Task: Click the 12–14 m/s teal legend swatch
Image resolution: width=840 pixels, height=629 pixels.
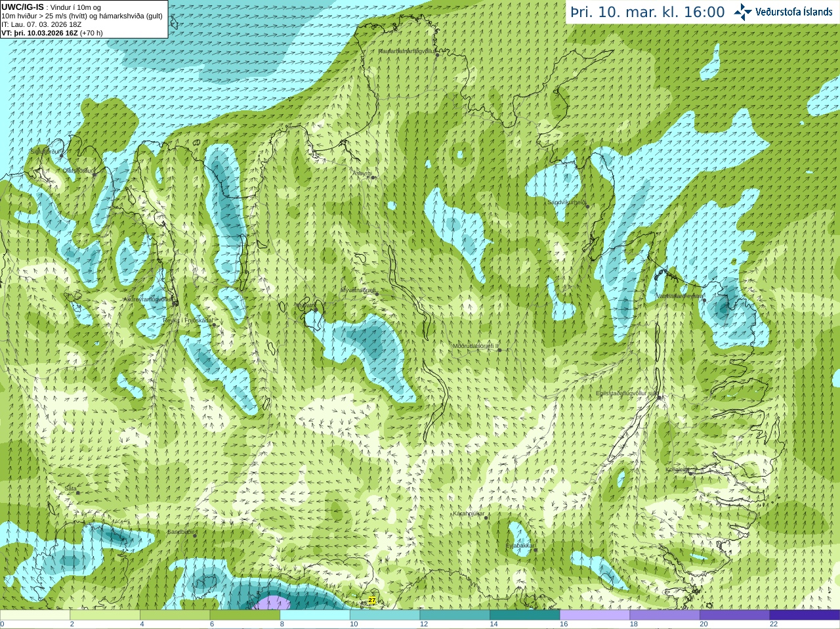Action: pyautogui.click(x=455, y=615)
